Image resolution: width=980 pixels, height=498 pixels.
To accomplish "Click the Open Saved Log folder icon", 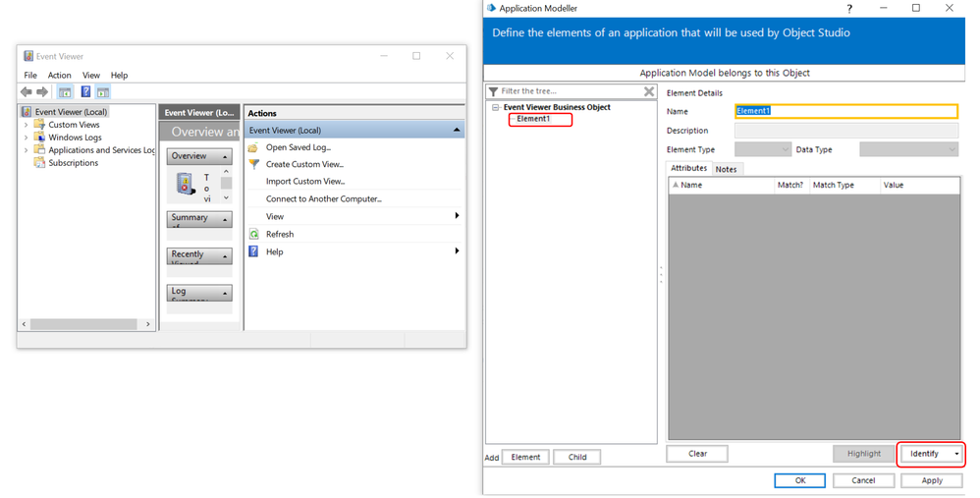I will pyautogui.click(x=253, y=147).
